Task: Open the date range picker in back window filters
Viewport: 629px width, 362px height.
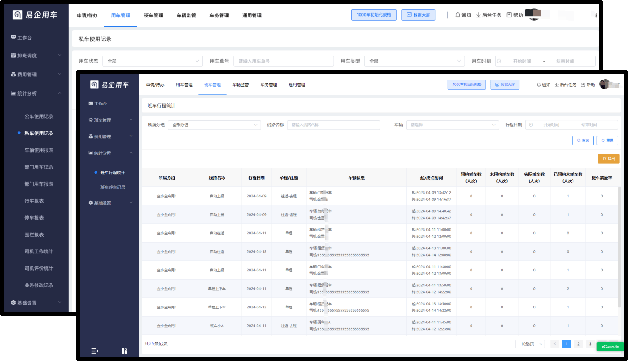Action: click(545, 61)
